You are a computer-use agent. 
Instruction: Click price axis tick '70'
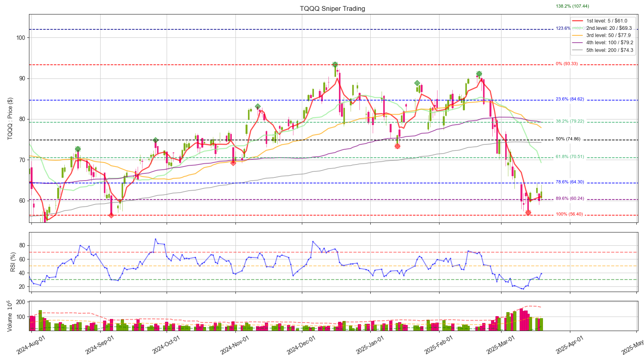[22, 160]
